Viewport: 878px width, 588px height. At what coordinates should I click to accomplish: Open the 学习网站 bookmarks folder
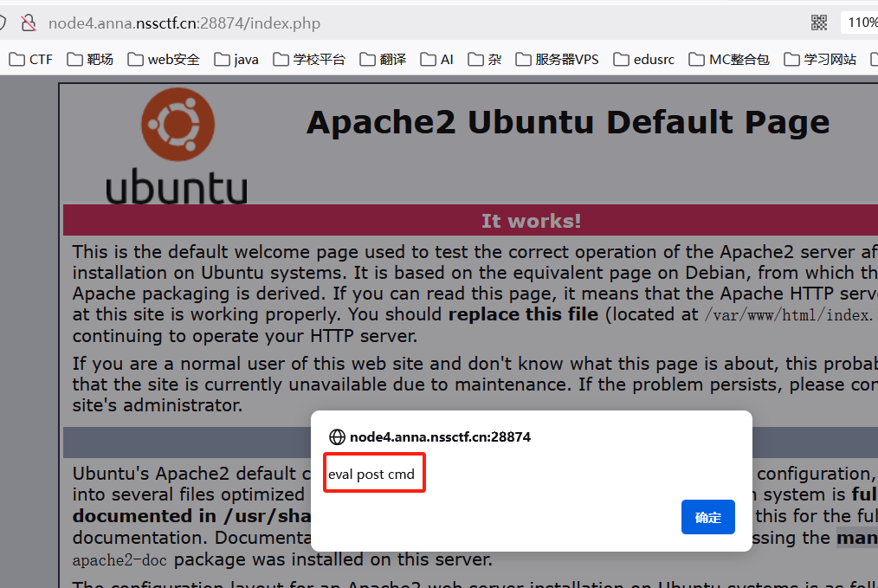(x=820, y=60)
